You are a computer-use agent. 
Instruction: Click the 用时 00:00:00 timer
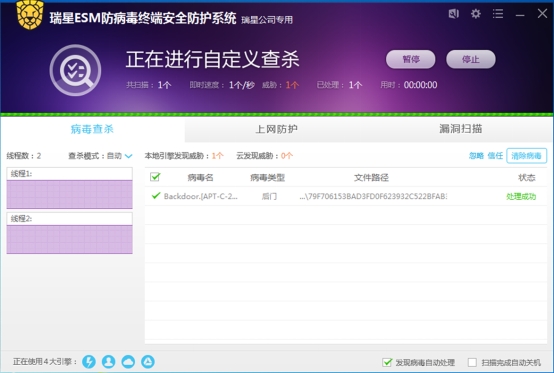coord(408,85)
